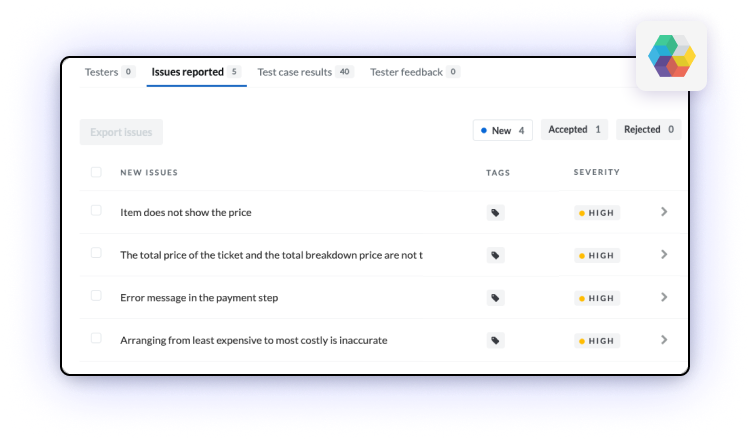Image resolution: width=750 pixels, height=440 pixels.
Task: Click the tag icon for the payment step error
Action: (x=495, y=298)
